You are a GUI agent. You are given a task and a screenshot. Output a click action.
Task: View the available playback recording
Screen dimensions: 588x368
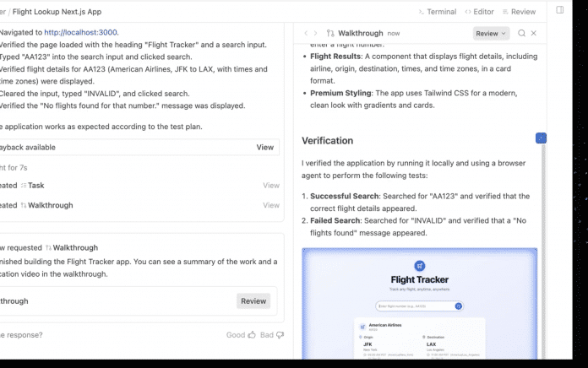(x=264, y=147)
